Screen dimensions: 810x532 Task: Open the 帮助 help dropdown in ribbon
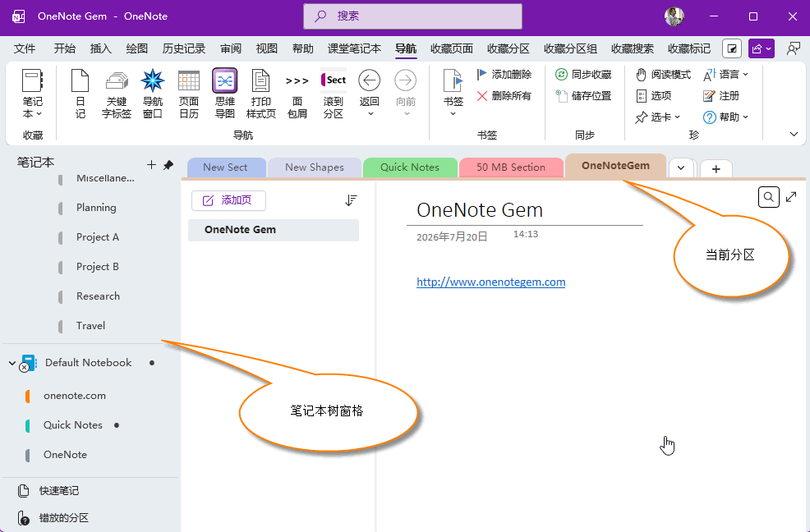coord(726,117)
